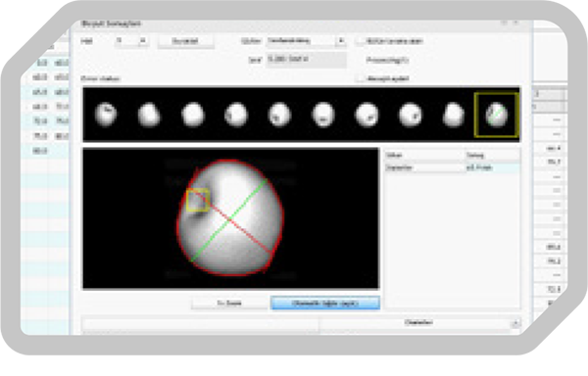Open the dropdown arrow on the bottom bar

click(x=515, y=323)
